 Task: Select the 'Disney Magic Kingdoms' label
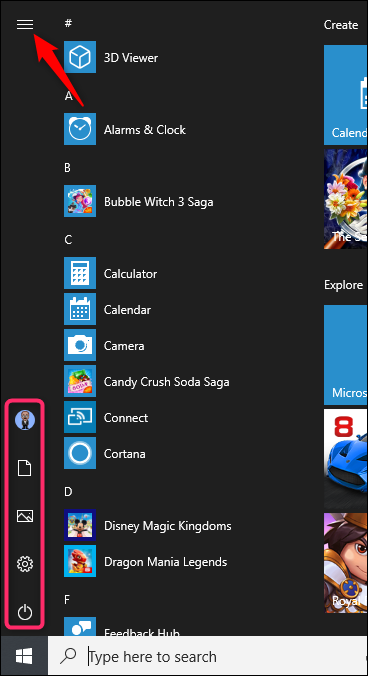click(x=168, y=526)
